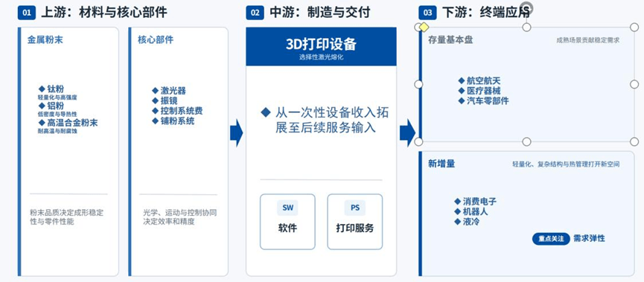Select the PS badge above 打印服务

(x=355, y=208)
